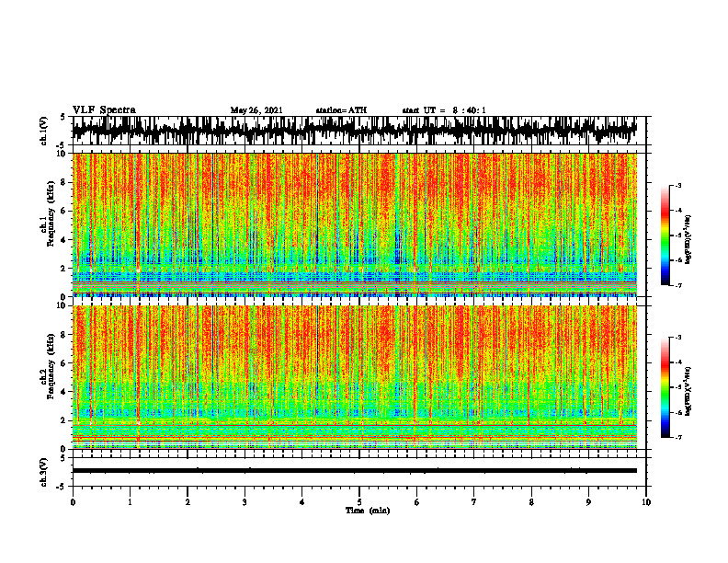Click time axis tick label "2"

tap(188, 502)
